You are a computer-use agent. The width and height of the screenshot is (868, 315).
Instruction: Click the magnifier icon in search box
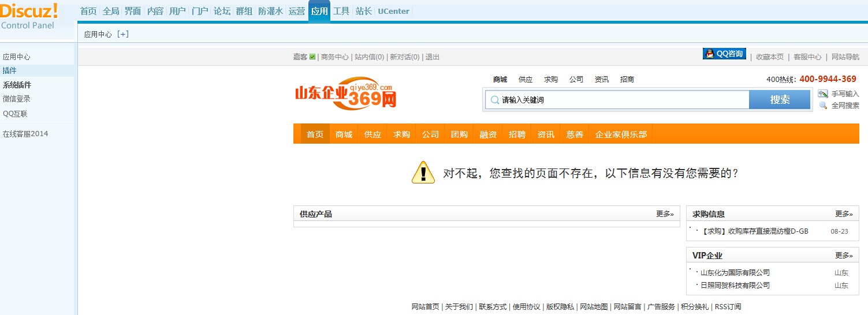pyautogui.click(x=494, y=100)
